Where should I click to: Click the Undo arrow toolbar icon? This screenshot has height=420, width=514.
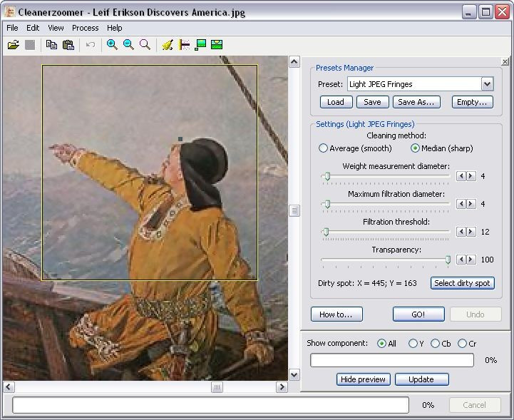pyautogui.click(x=90, y=45)
